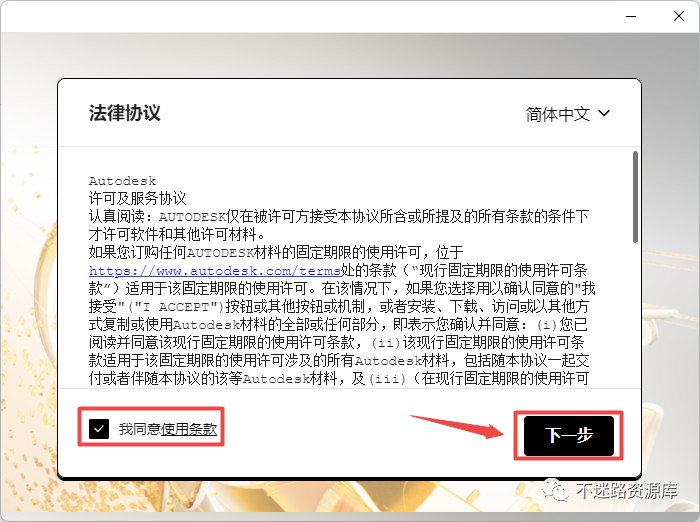Click the 下一步 button
Image resolution: width=700 pixels, height=522 pixels.
tap(569, 436)
